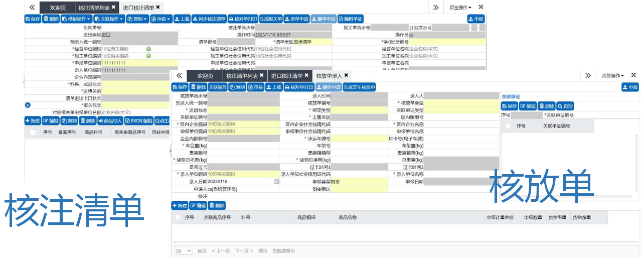Screen dimensions: 644x263
Task: Click 上载 in the 核放单 toolbar
Action: [x=274, y=87]
